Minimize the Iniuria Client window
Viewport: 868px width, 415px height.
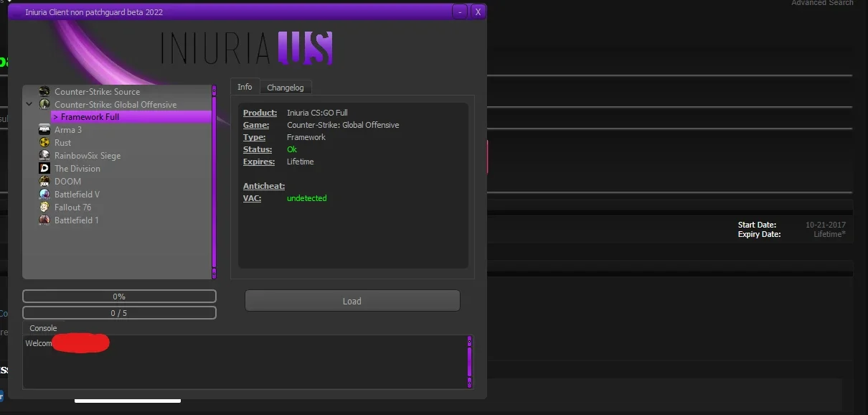[460, 11]
